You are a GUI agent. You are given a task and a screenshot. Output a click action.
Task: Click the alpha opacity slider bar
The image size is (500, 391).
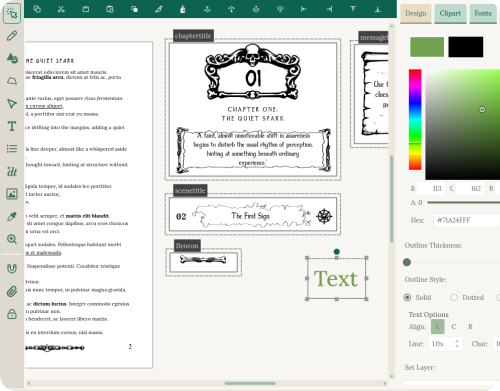pos(463,202)
